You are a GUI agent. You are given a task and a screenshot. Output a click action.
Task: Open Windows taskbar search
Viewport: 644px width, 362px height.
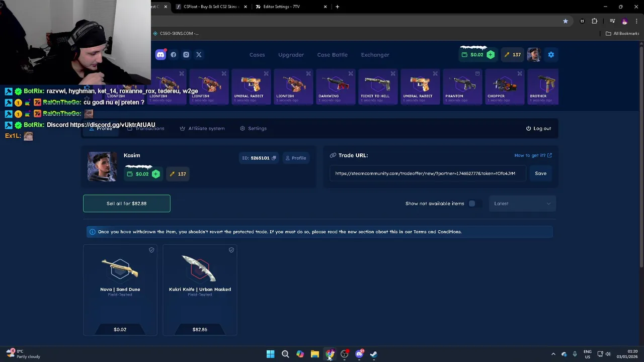point(285,354)
